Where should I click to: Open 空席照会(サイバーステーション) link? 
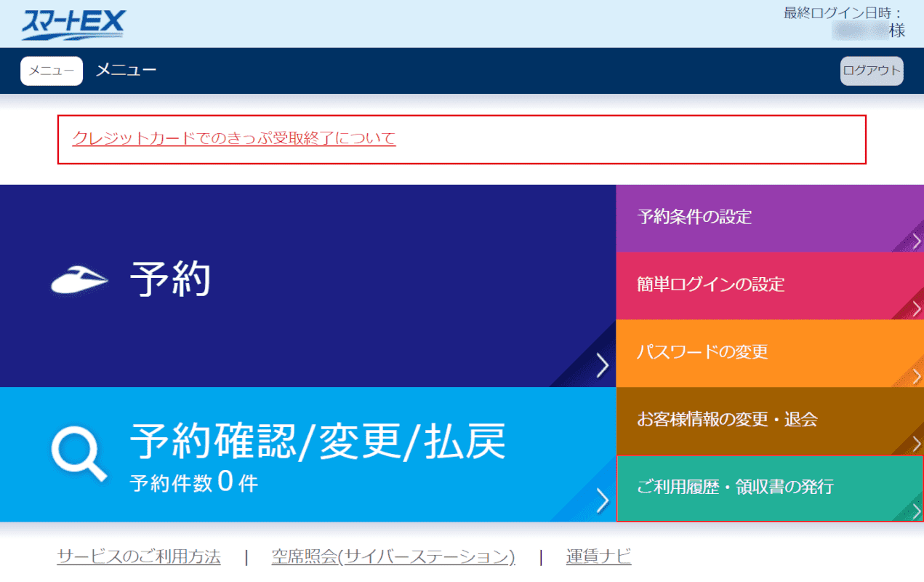click(x=393, y=557)
